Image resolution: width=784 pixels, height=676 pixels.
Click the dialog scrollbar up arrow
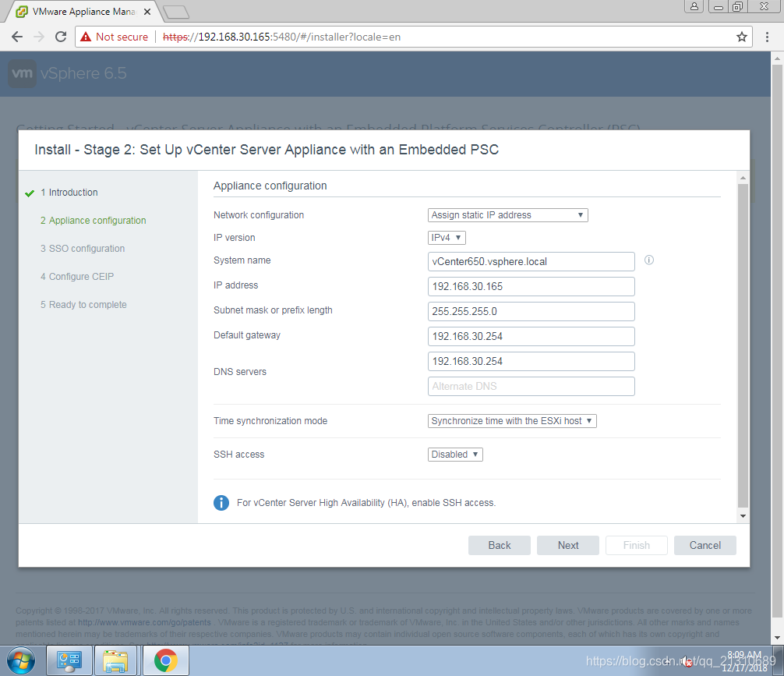(x=743, y=178)
